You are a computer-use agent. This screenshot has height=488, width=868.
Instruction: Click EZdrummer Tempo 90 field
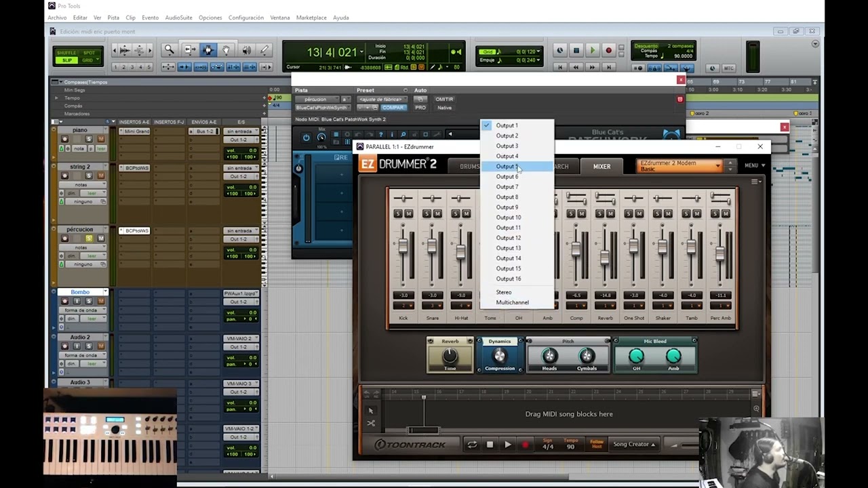tap(570, 445)
